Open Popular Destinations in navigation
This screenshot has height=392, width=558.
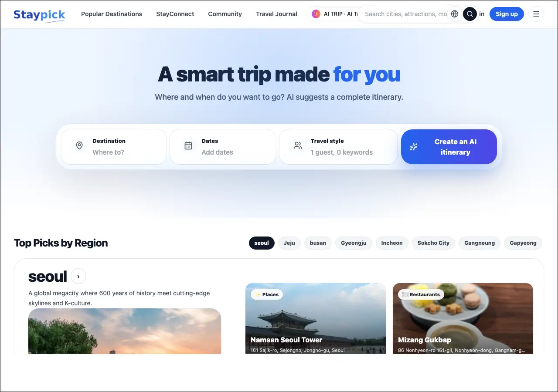112,14
